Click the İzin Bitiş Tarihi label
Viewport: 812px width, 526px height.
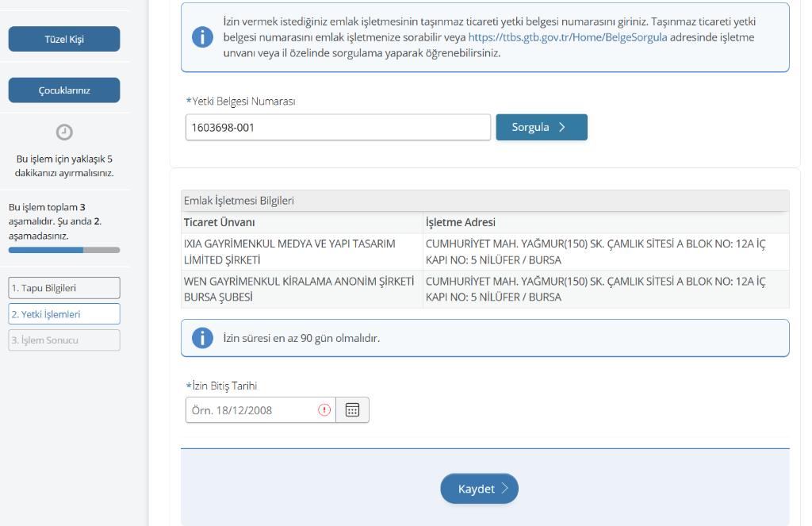tap(221, 386)
